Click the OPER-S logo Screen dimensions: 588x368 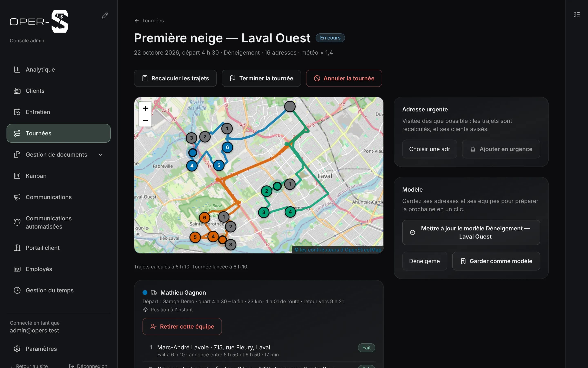click(39, 21)
